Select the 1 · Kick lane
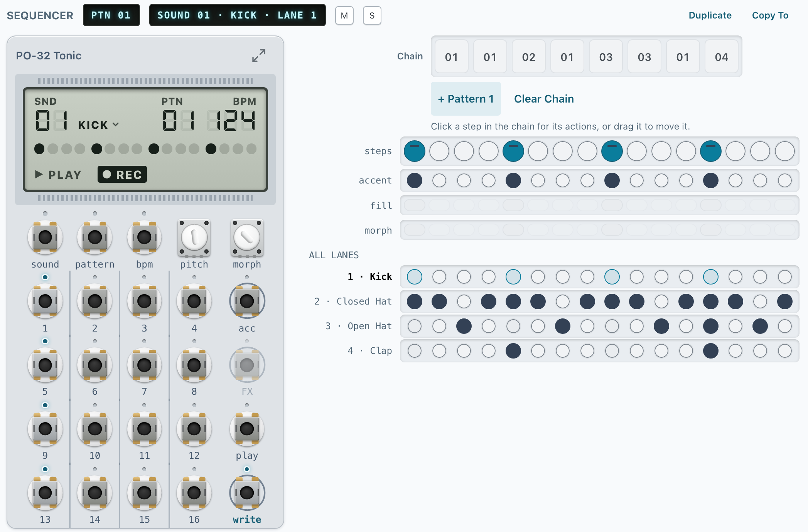 pos(369,277)
